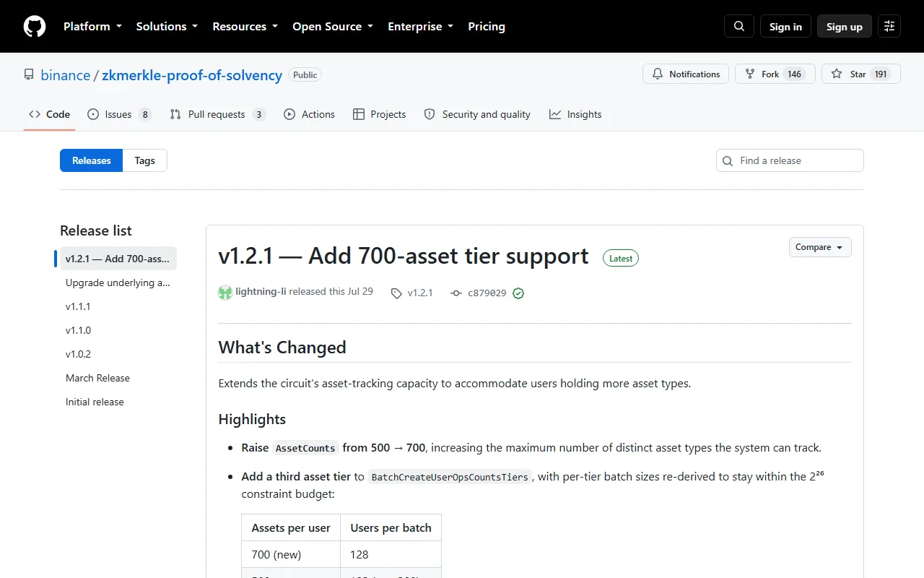Expand the Solutions menu

click(167, 26)
